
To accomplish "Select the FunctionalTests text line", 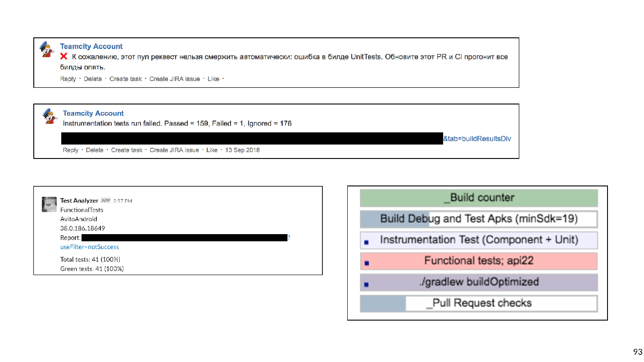I will (x=82, y=210).
